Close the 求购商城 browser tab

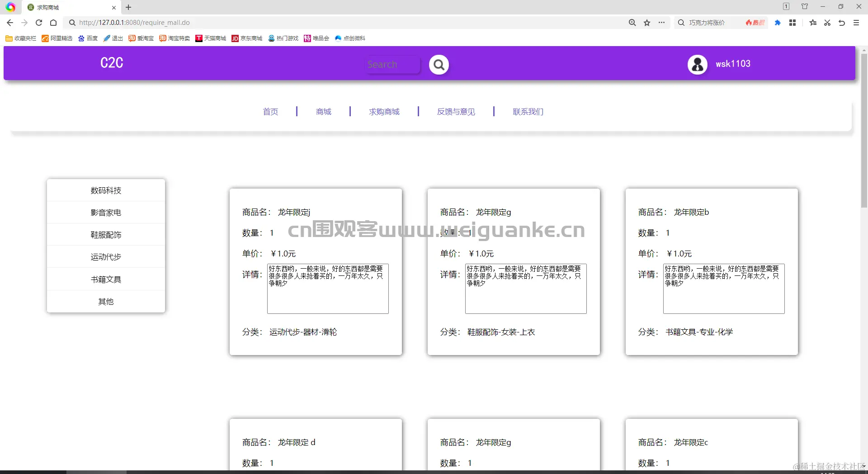click(114, 8)
